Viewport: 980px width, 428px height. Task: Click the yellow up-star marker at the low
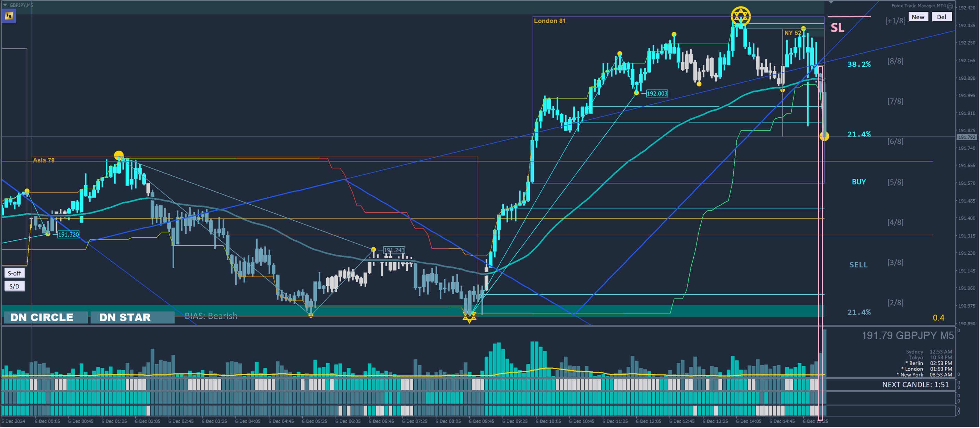469,317
